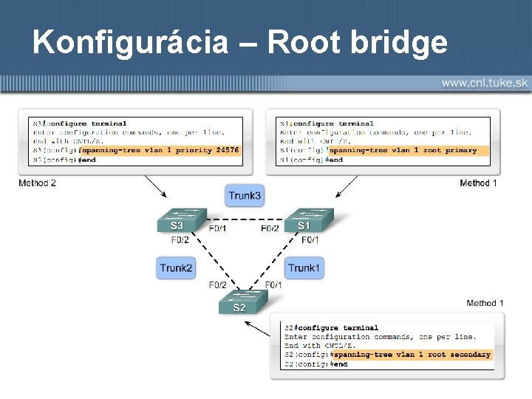Image resolution: width=532 pixels, height=399 pixels.
Task: Select the Trunk2 label box
Action: pos(176,268)
